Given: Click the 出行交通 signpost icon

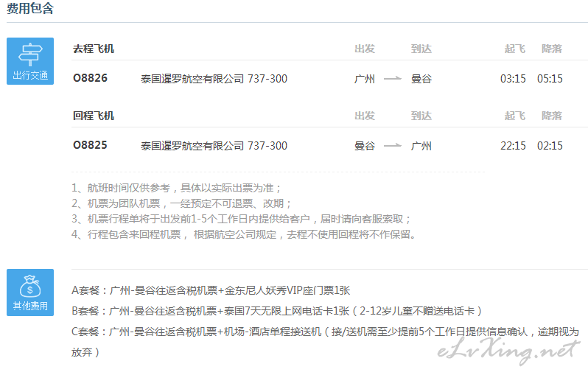Looking at the screenshot, I should [30, 61].
